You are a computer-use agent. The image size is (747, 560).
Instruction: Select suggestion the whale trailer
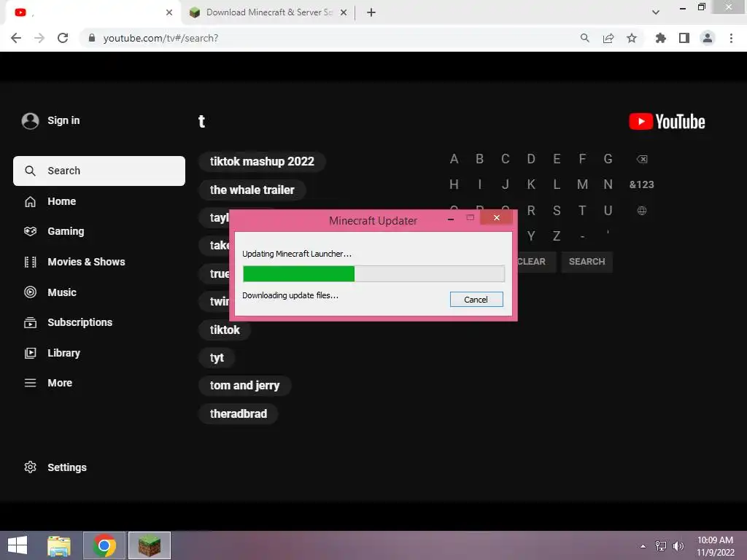(252, 190)
